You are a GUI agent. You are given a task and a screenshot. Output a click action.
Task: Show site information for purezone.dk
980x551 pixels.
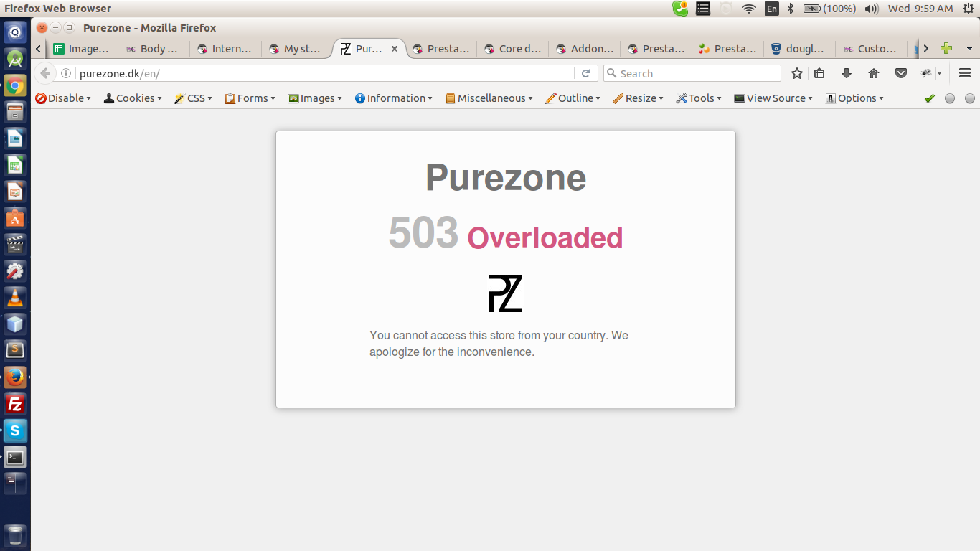pyautogui.click(x=66, y=73)
